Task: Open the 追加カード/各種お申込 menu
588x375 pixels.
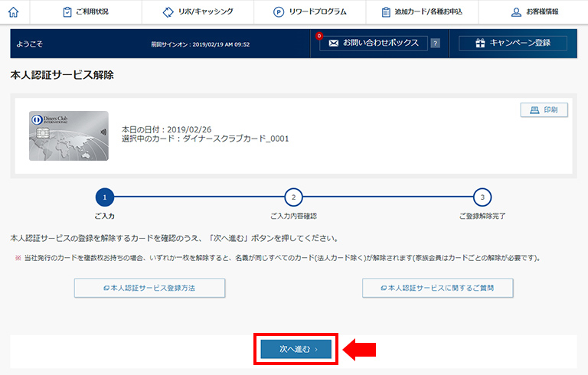Action: [x=422, y=12]
